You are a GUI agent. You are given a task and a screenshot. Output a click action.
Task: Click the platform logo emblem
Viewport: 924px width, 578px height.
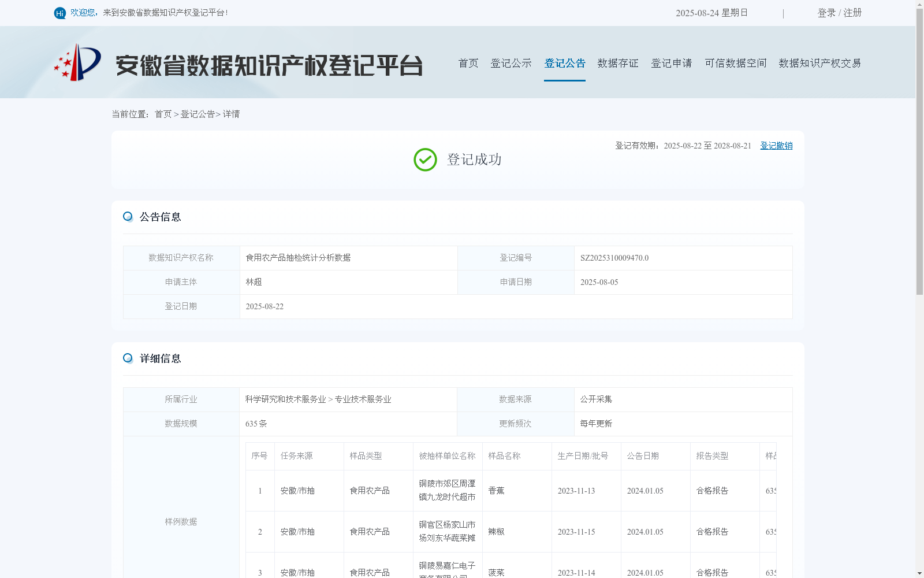pyautogui.click(x=77, y=62)
